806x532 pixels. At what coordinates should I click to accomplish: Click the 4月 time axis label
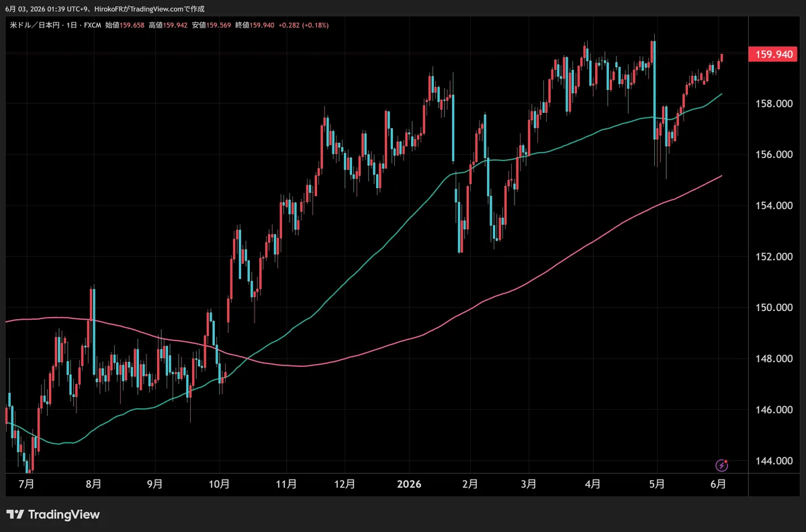[x=593, y=483]
